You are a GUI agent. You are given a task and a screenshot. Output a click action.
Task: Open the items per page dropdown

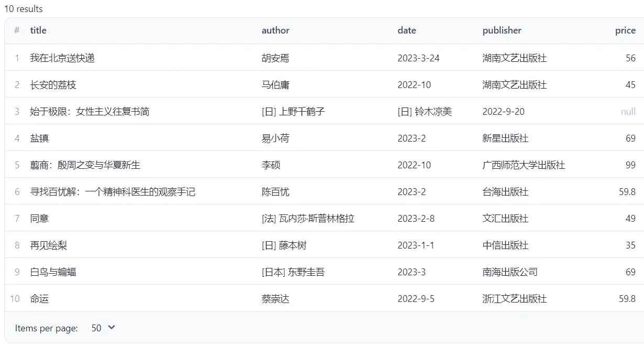click(103, 328)
